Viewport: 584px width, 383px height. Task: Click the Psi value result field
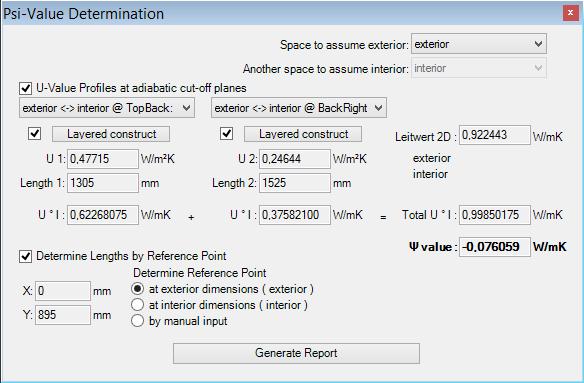click(495, 247)
